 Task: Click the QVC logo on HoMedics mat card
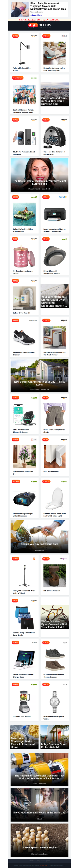[x=64, y=36]
